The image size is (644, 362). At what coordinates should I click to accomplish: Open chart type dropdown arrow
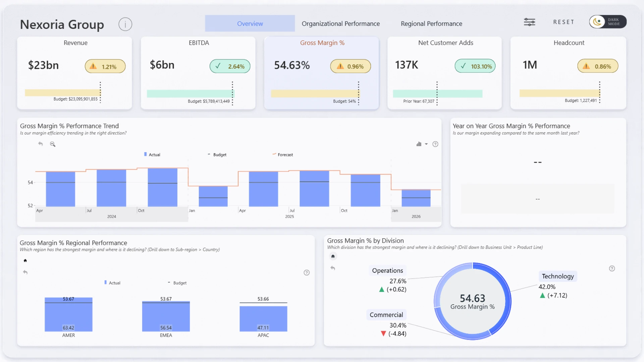426,144
